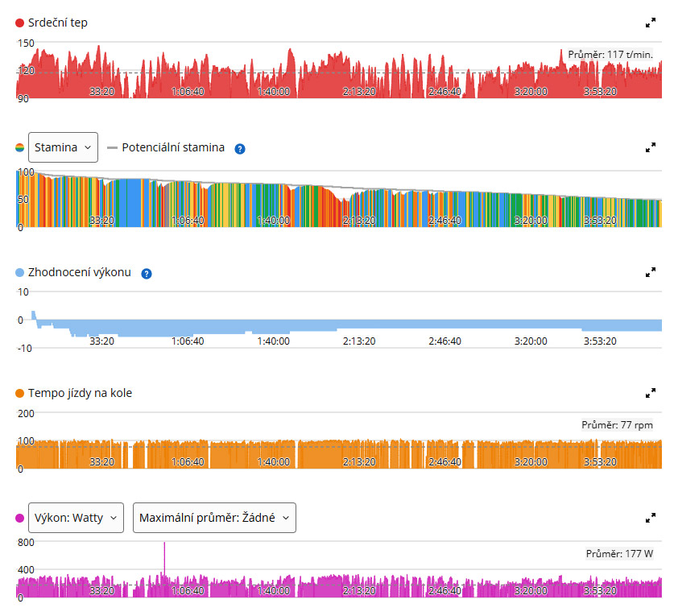Click the magenta power legend dot

click(20, 518)
